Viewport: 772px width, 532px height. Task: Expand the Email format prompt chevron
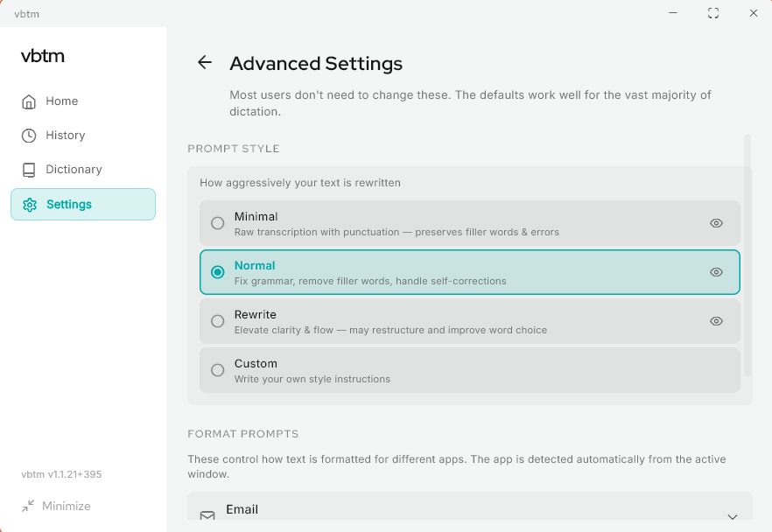(733, 516)
